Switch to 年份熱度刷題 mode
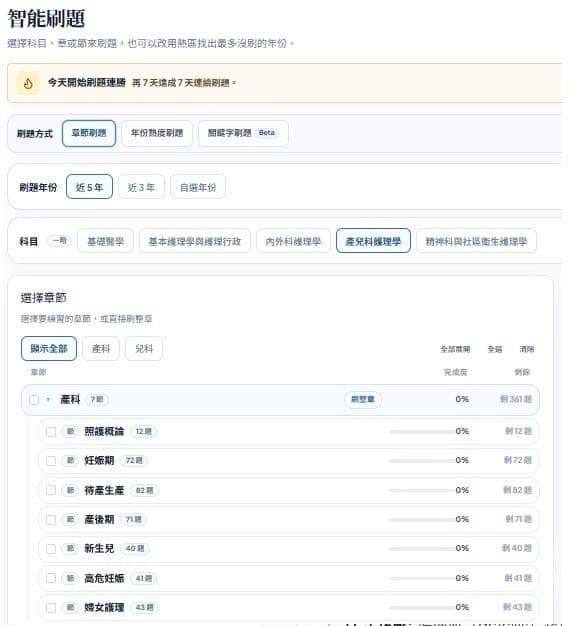Viewport: 570px width, 626px height. point(157,133)
